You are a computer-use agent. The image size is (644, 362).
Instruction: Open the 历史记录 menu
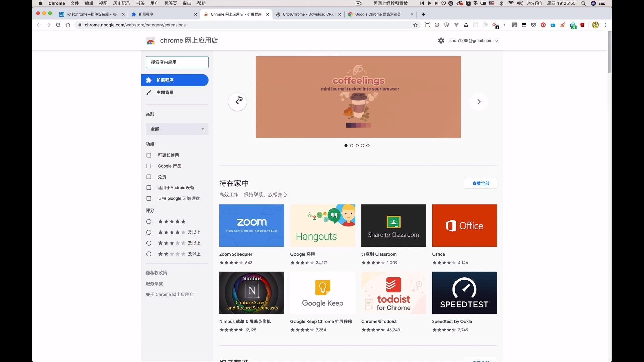(121, 3)
